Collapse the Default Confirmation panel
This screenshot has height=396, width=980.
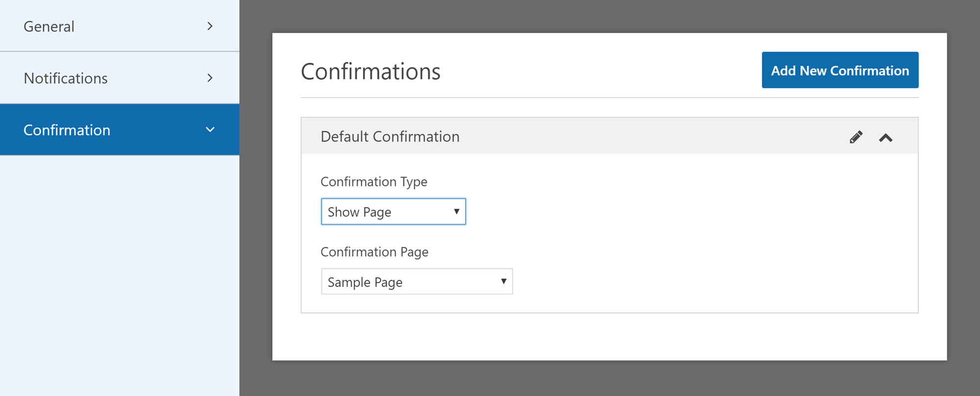[x=885, y=138]
